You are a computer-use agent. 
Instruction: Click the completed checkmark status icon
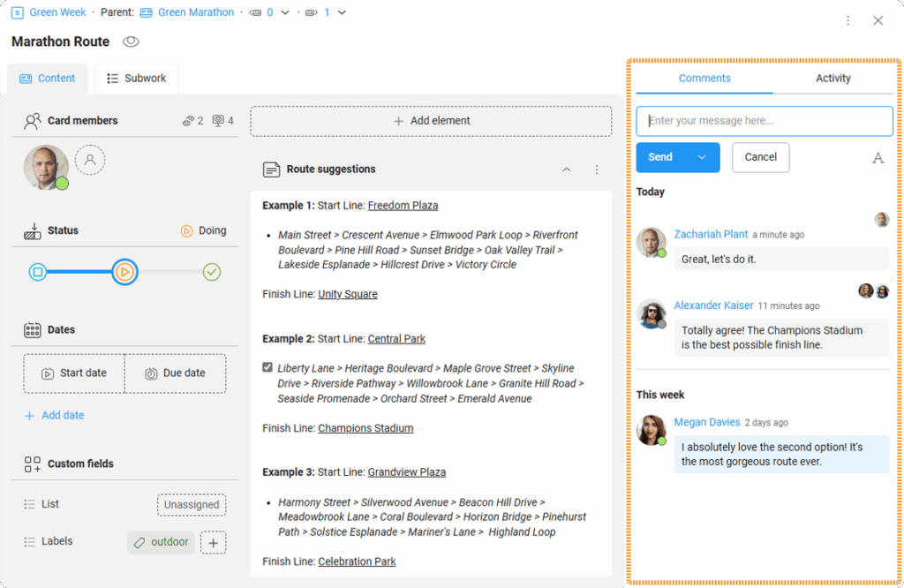(x=212, y=272)
